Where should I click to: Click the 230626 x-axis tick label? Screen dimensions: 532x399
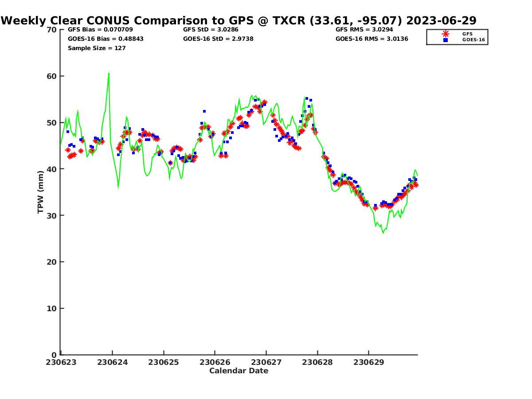[x=215, y=362]
